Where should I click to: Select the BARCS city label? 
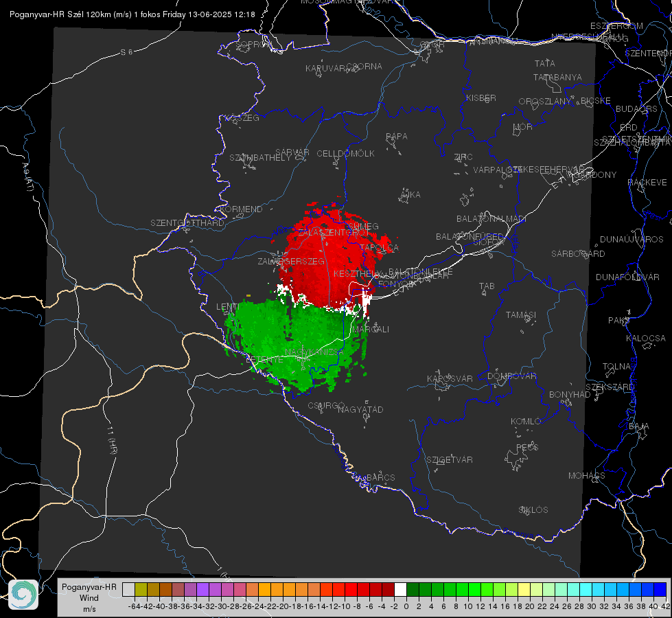380,477
